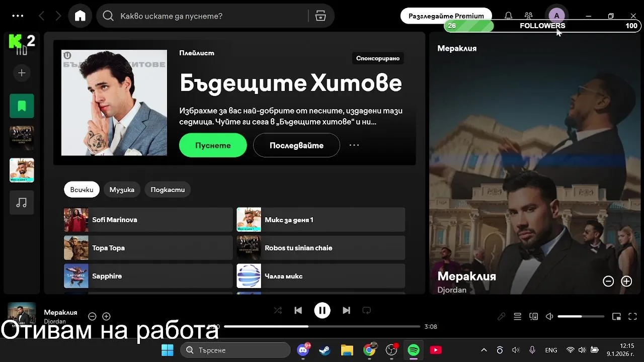The height and width of the screenshot is (362, 644).
Task: Skip to the previous track
Action: [298, 310]
